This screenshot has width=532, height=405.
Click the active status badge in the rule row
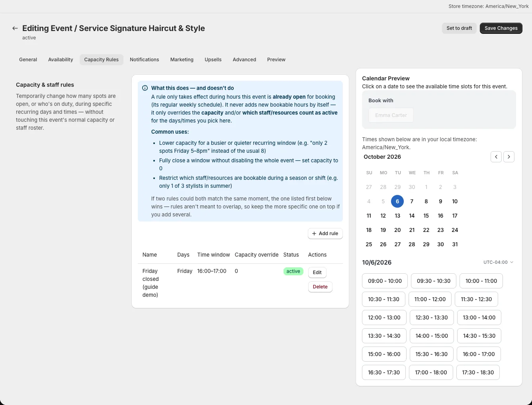pos(293,271)
